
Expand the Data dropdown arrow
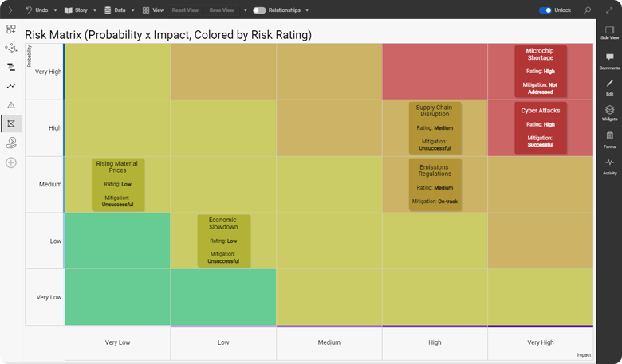[132, 10]
